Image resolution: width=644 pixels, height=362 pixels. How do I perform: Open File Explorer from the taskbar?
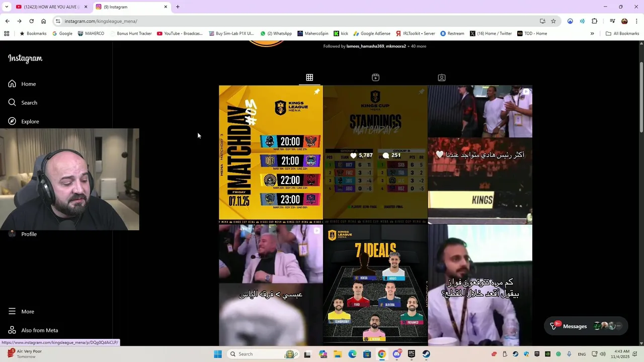[338, 354]
